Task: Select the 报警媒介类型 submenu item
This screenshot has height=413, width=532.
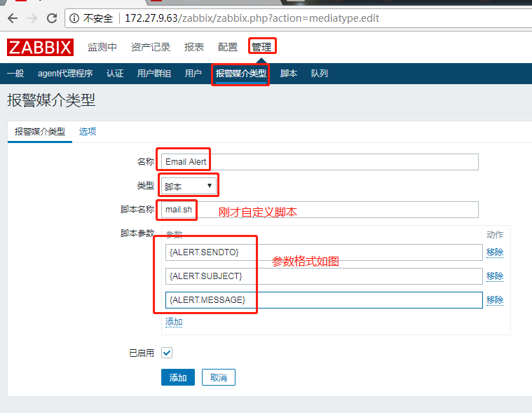Action: pyautogui.click(x=241, y=74)
